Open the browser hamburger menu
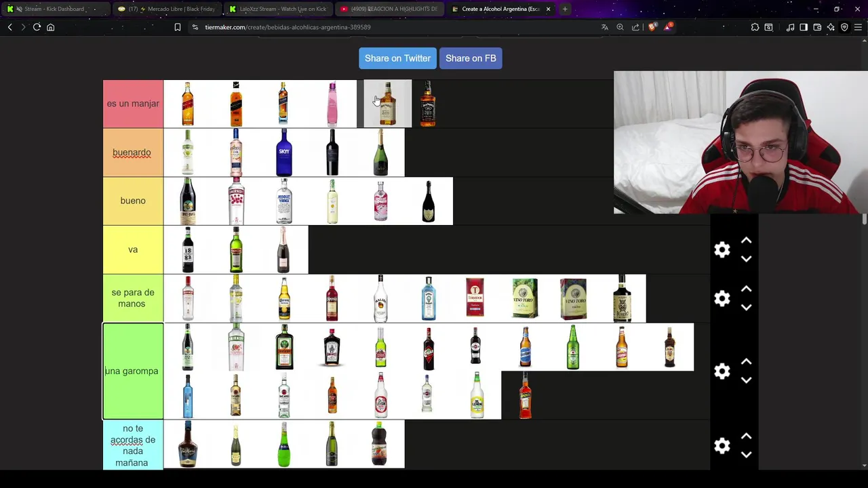 point(858,27)
